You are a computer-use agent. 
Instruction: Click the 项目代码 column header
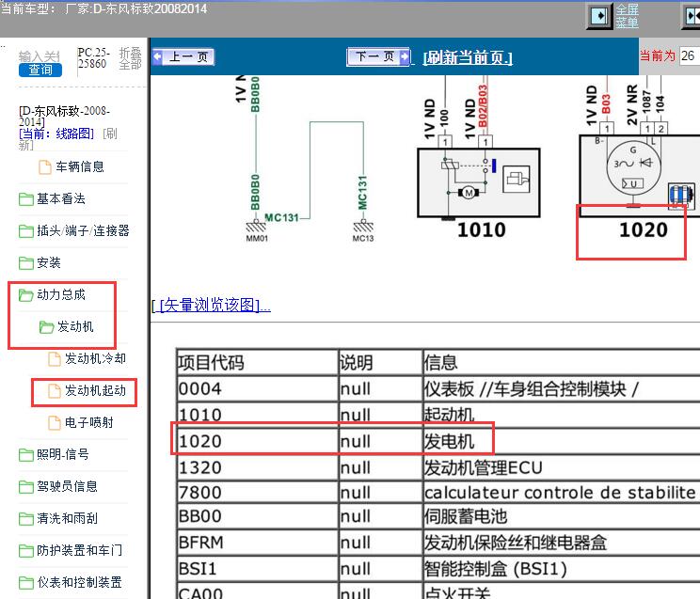pyautogui.click(x=257, y=362)
